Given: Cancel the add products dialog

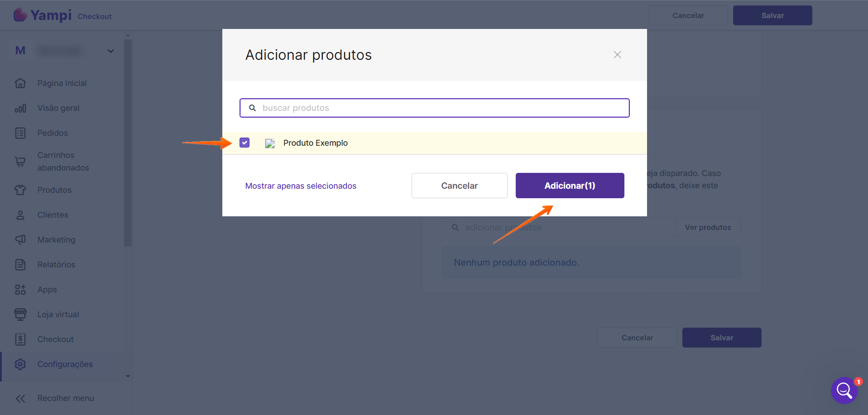Looking at the screenshot, I should (x=459, y=186).
